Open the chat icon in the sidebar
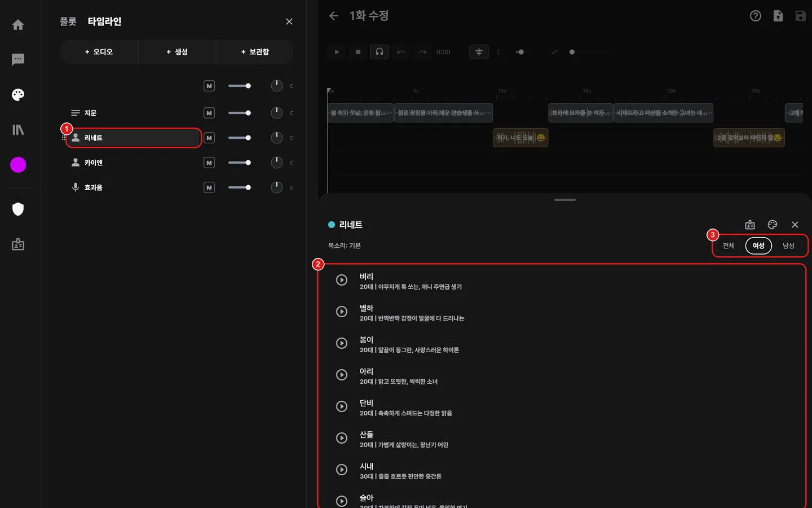The width and height of the screenshot is (812, 508). pyautogui.click(x=18, y=59)
